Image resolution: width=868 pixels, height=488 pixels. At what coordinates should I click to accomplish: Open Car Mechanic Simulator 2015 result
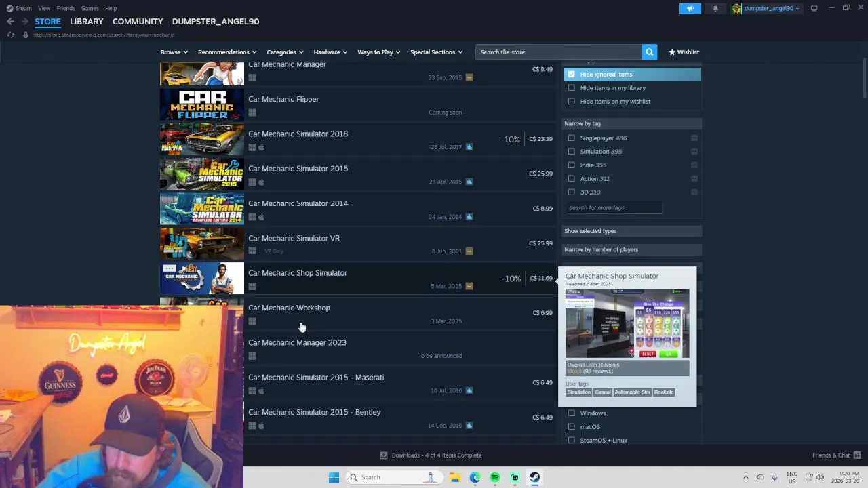(357, 174)
